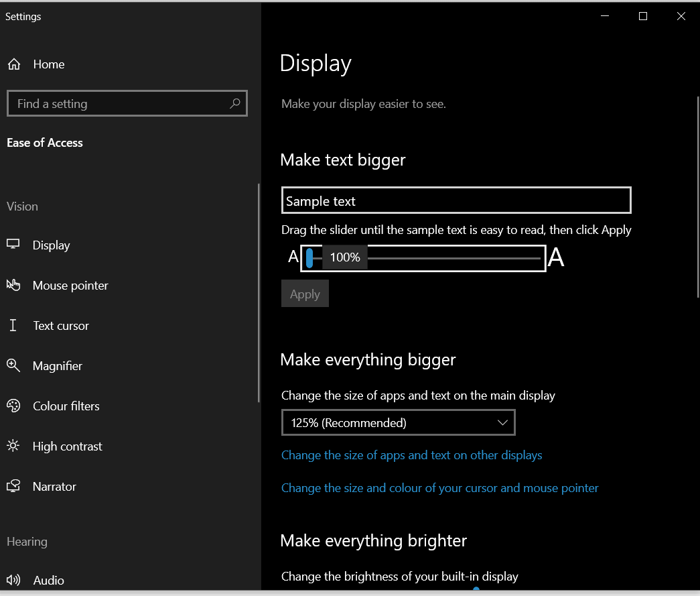This screenshot has height=596, width=700.
Task: Open High contrast settings icon
Action: (x=13, y=446)
